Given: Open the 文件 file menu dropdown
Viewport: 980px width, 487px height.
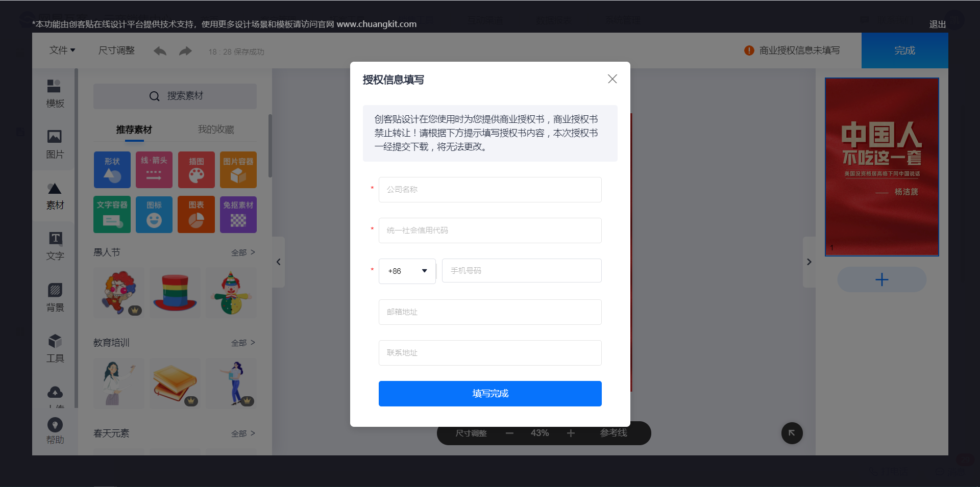Looking at the screenshot, I should [62, 50].
